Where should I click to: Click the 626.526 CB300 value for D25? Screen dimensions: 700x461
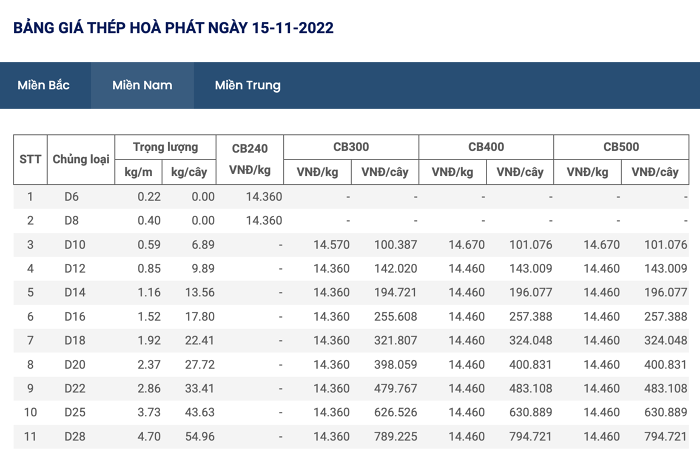pos(396,412)
